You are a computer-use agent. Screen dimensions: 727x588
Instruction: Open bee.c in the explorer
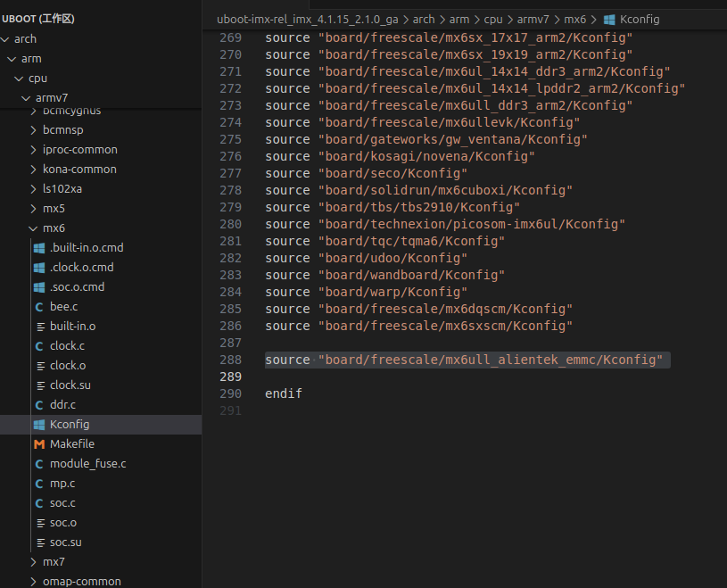[x=63, y=307]
